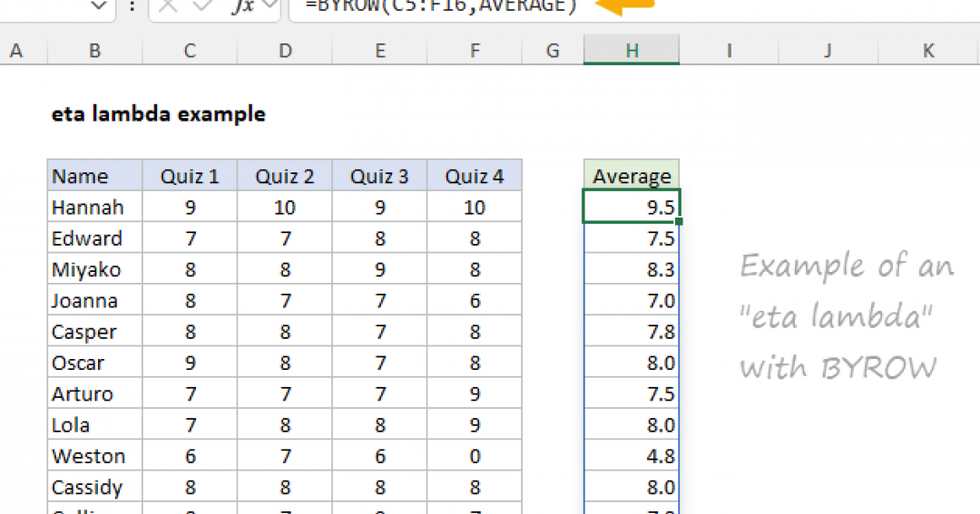Select the cell containing 'Lola'

tap(95, 424)
